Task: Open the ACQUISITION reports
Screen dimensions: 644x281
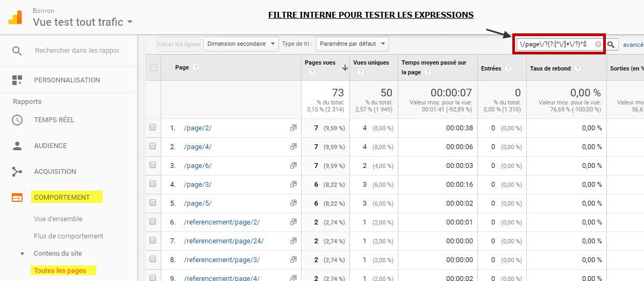Action: [x=55, y=172]
